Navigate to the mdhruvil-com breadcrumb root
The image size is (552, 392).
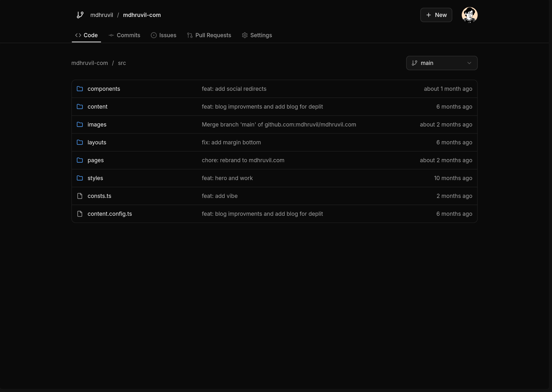(89, 63)
